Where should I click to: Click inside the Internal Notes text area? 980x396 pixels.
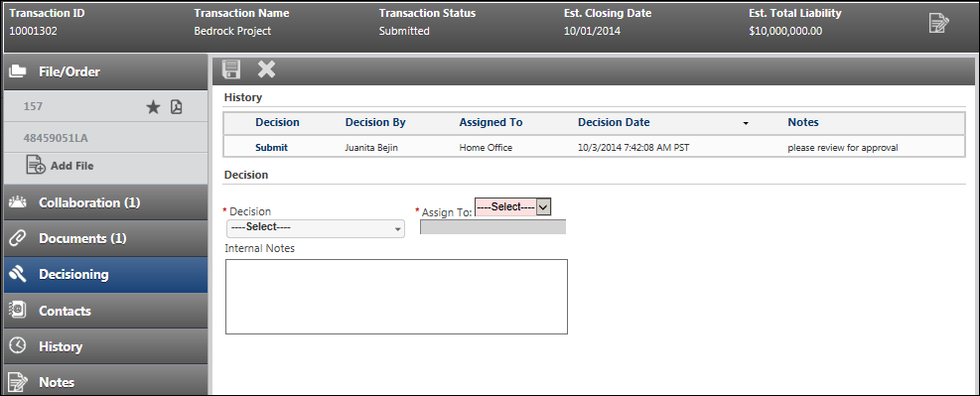(396, 297)
